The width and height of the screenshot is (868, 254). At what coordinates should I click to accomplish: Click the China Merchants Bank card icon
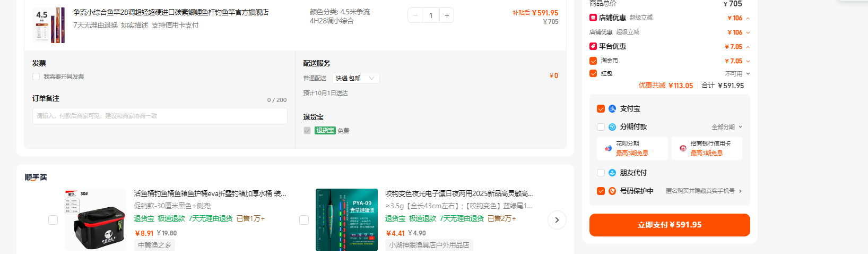[x=683, y=148]
